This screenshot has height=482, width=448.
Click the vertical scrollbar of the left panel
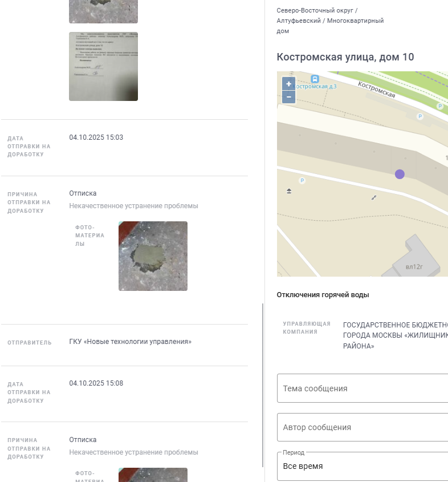263,385
